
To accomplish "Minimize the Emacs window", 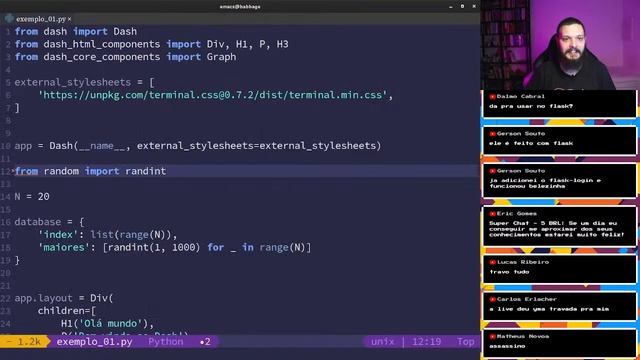I will [451, 7].
